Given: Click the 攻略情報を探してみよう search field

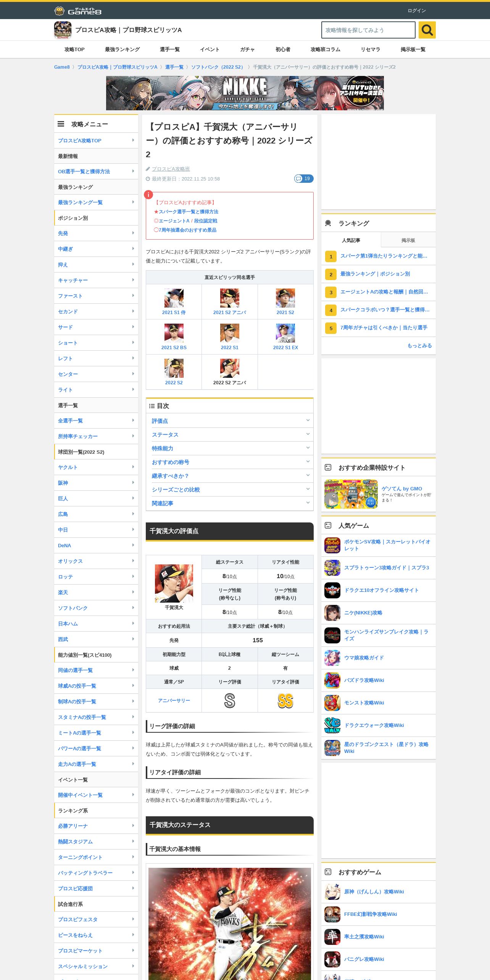Looking at the screenshot, I should pos(368,30).
